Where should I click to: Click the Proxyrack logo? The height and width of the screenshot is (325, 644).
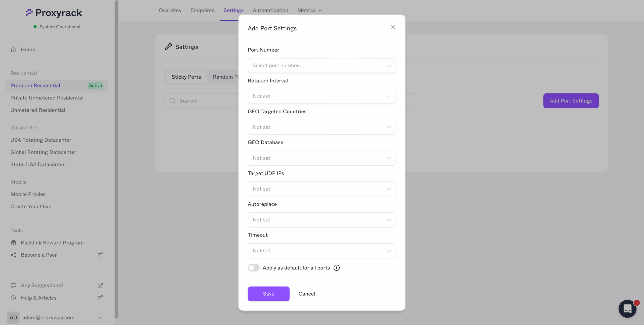(54, 13)
